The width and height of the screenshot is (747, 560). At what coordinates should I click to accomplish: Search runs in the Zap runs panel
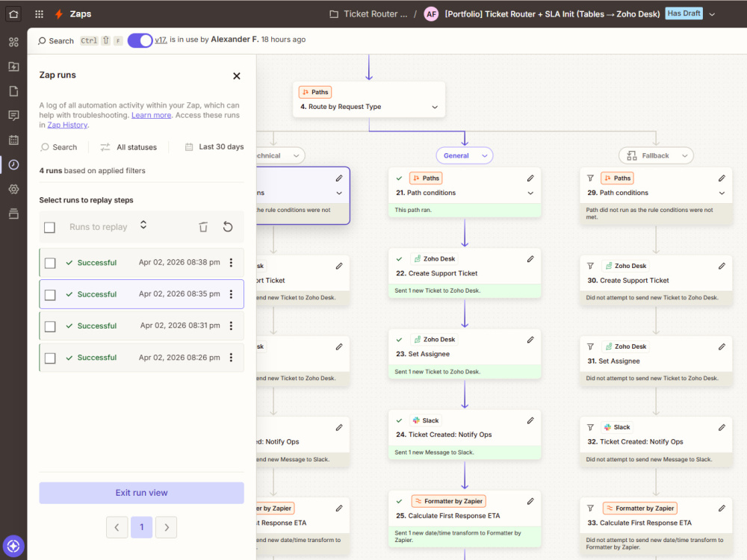point(59,147)
